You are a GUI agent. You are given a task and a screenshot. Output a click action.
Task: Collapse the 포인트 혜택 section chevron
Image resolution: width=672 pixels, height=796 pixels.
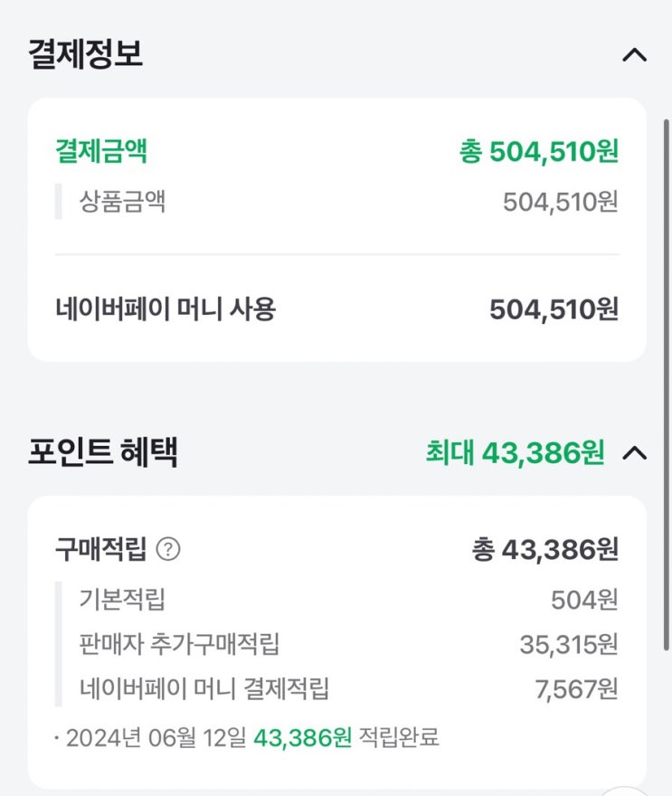(635, 452)
